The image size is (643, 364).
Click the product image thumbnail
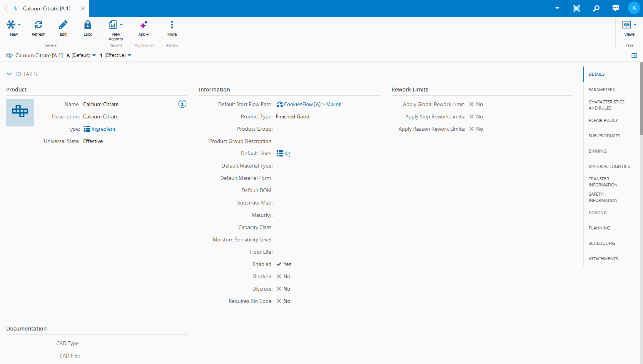20,112
